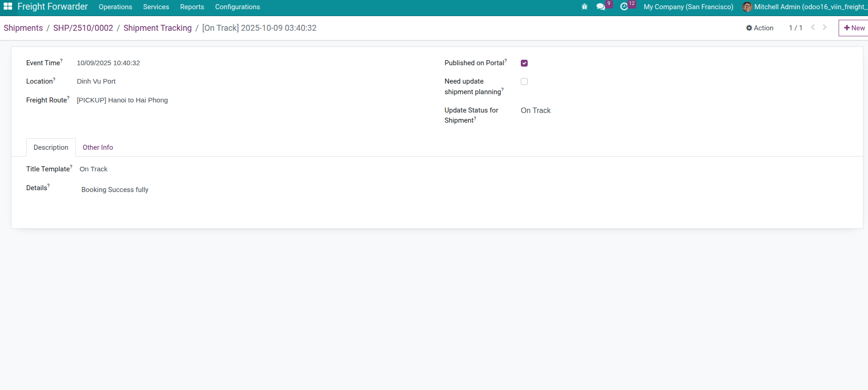Open the conversations messages icon
The image size is (868, 390).
coord(601,7)
